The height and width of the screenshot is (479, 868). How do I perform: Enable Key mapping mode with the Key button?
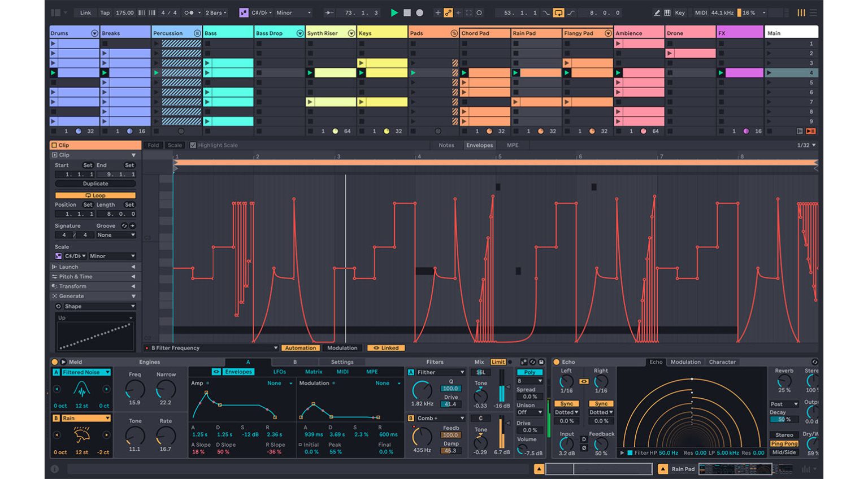click(680, 12)
